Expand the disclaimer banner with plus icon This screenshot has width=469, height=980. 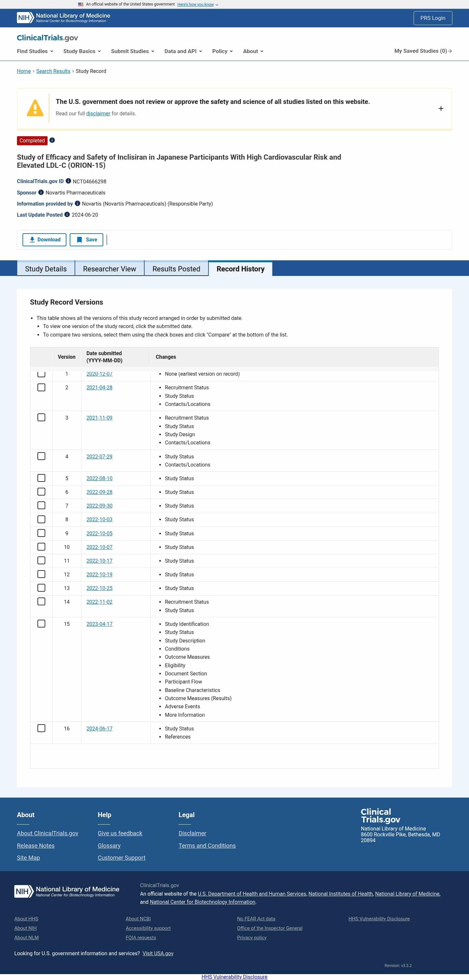[440, 109]
